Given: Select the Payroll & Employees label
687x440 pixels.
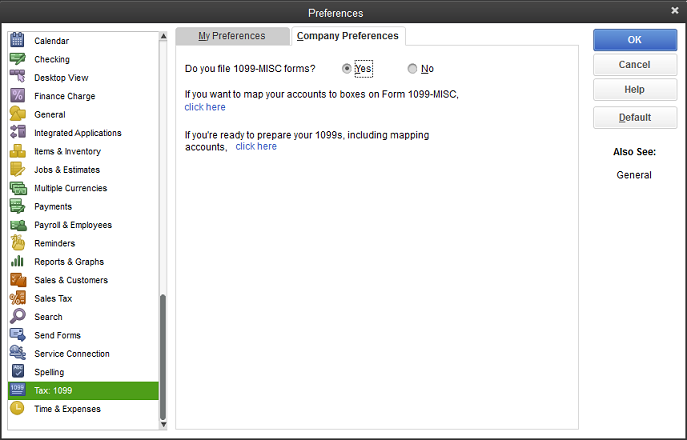Looking at the screenshot, I should [x=73, y=225].
